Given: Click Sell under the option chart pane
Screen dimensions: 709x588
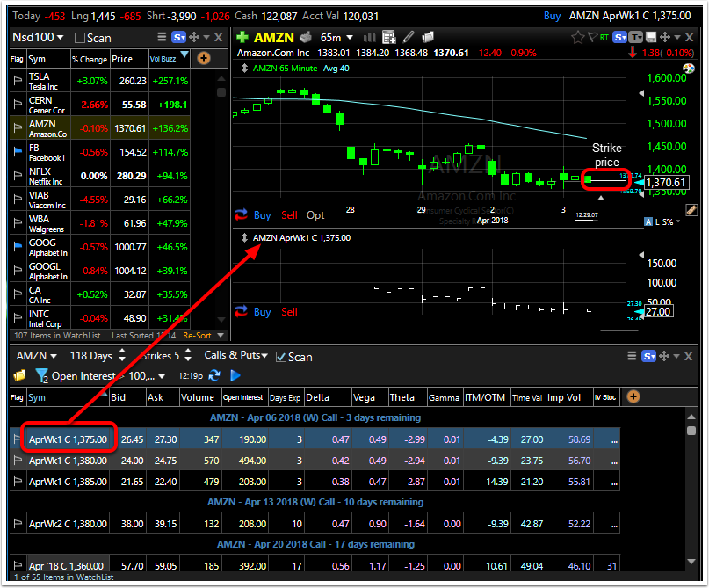Looking at the screenshot, I should pyautogui.click(x=289, y=312).
